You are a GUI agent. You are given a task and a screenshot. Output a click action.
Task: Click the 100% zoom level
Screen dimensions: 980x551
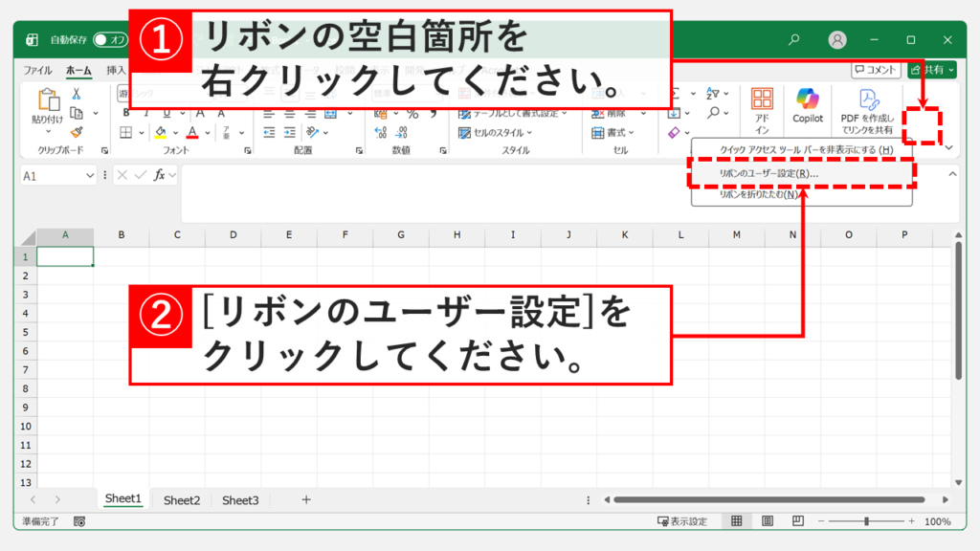938,521
